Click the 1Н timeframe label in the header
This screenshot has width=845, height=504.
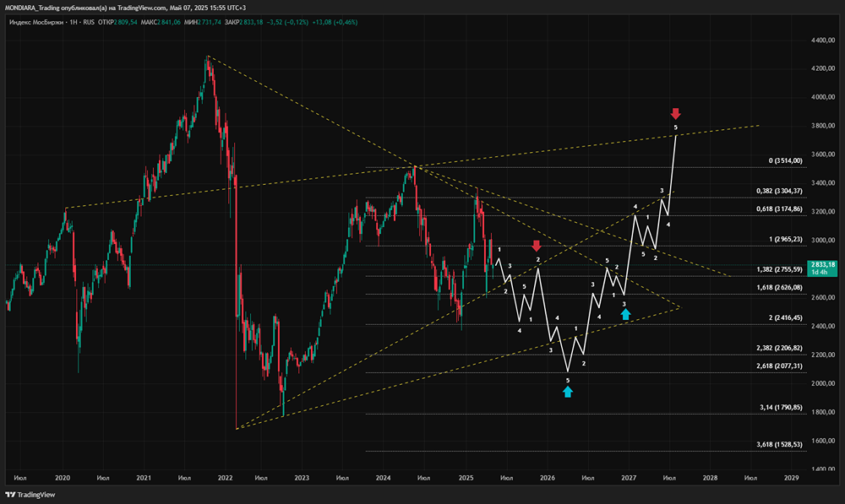pyautogui.click(x=74, y=23)
